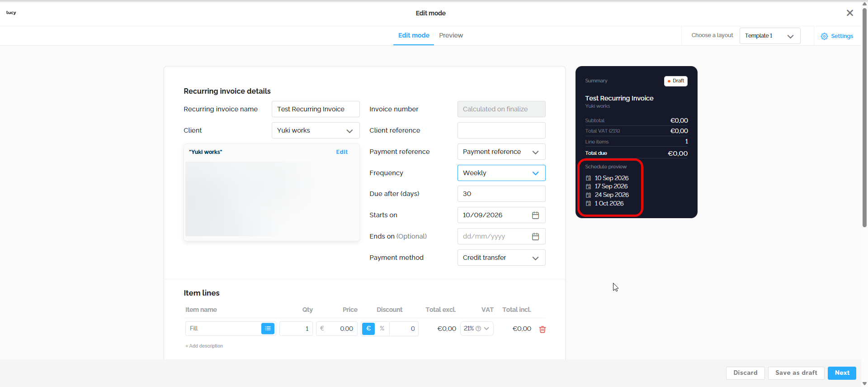868x387 pixels.
Task: Open the item list icon in Item name field
Action: coord(268,329)
